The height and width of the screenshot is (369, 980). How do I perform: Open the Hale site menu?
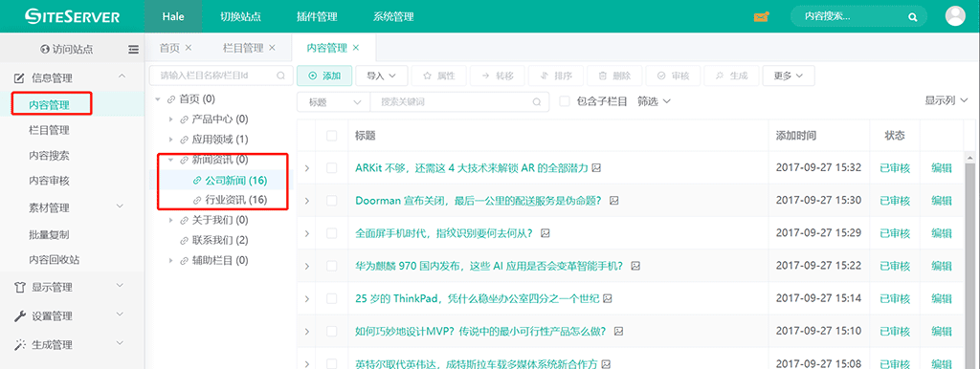173,16
